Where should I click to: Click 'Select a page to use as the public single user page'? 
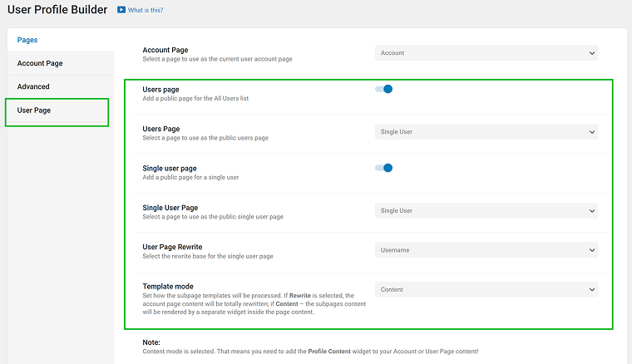(x=213, y=217)
